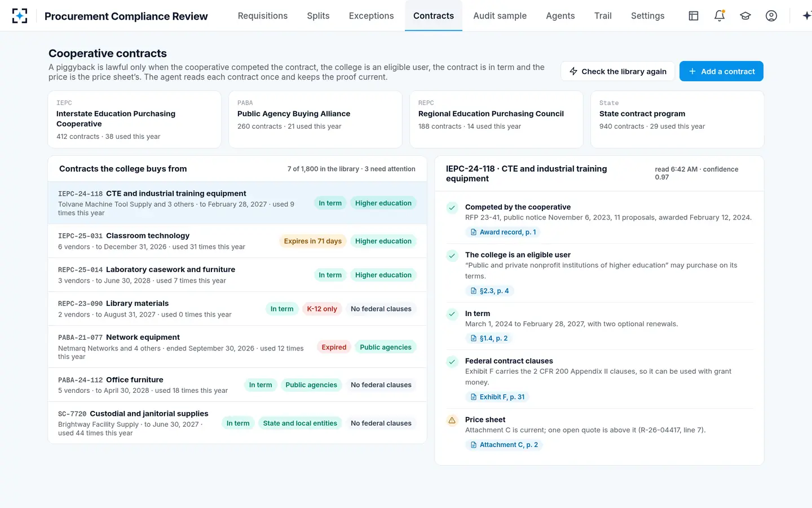Click the 3 need attention summary text

click(x=390, y=169)
